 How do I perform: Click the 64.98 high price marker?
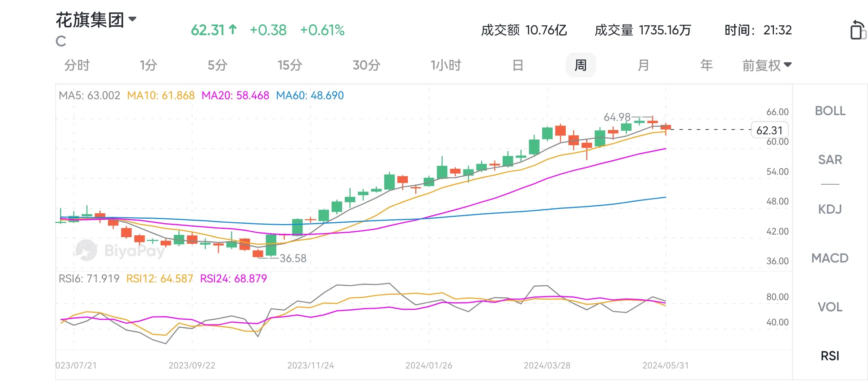coord(617,117)
